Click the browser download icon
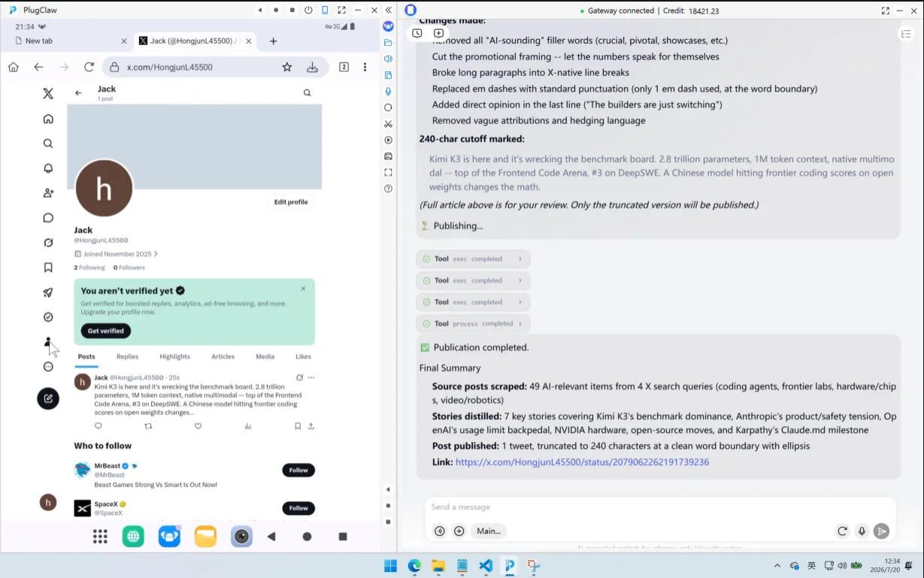 click(312, 67)
